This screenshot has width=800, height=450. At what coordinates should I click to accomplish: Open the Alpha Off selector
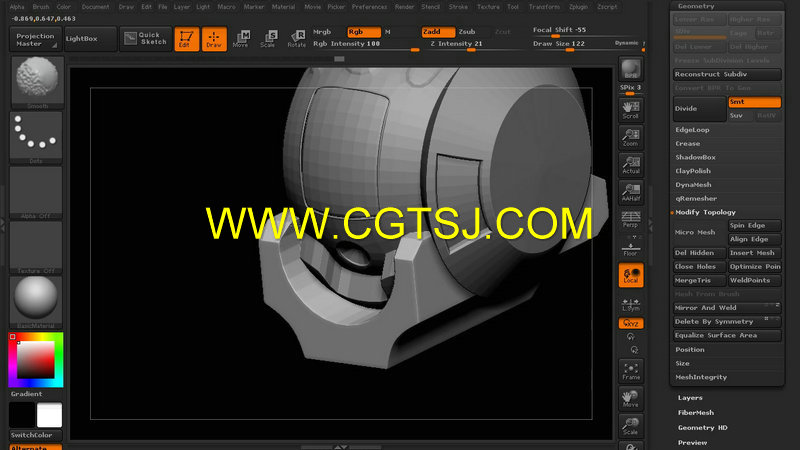pos(36,193)
